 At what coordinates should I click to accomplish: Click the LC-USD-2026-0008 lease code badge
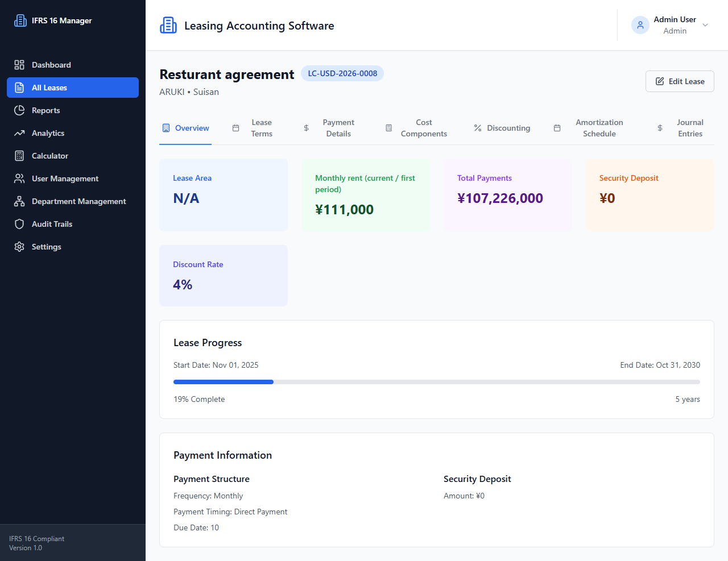342,73
